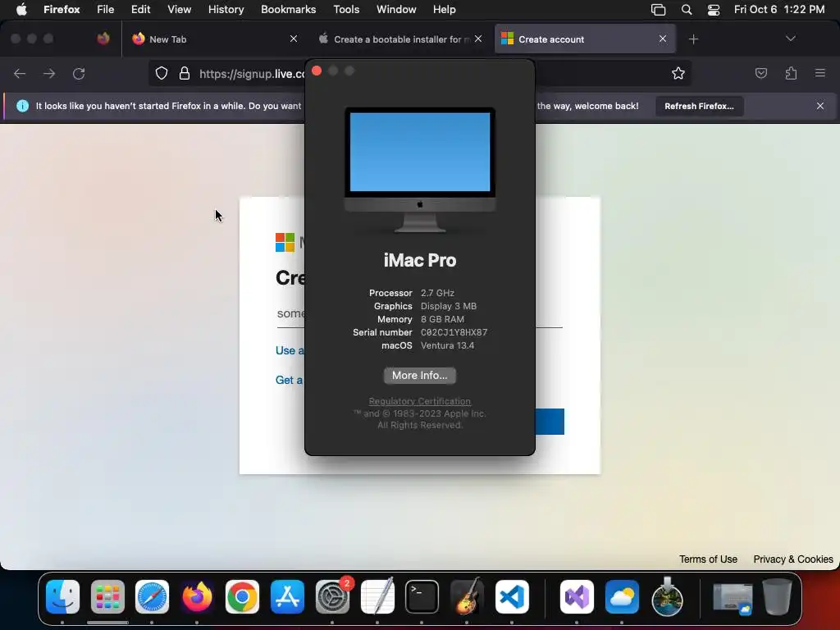Open the Bookmarks menu

288,10
